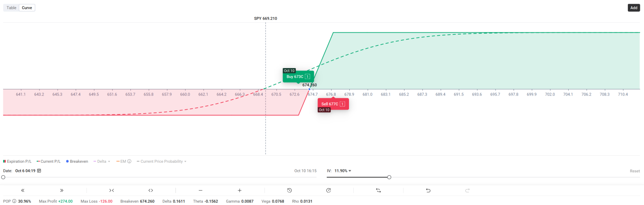Click the narrow strikes width icon
Screen dimensions: 644x205
(111, 191)
